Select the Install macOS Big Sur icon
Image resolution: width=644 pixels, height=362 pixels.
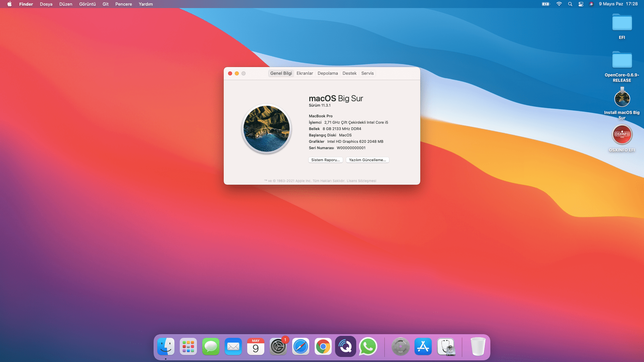pyautogui.click(x=622, y=99)
